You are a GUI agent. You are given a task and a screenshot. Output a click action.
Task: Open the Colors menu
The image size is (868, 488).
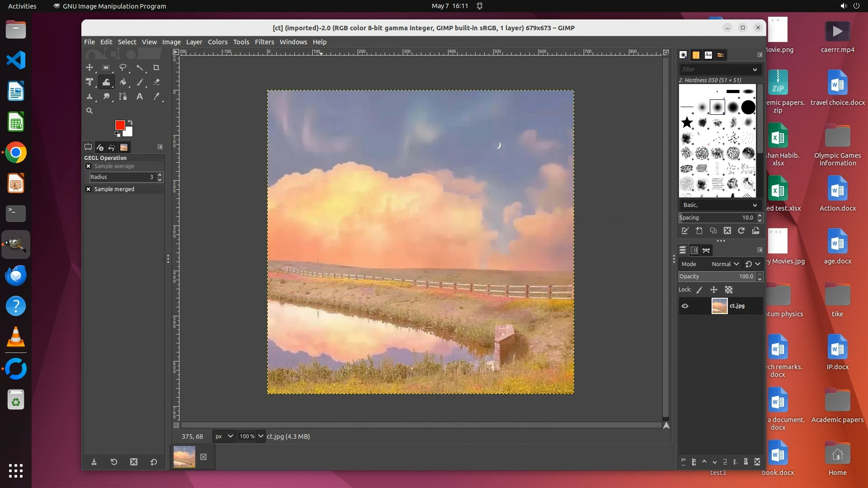click(217, 42)
